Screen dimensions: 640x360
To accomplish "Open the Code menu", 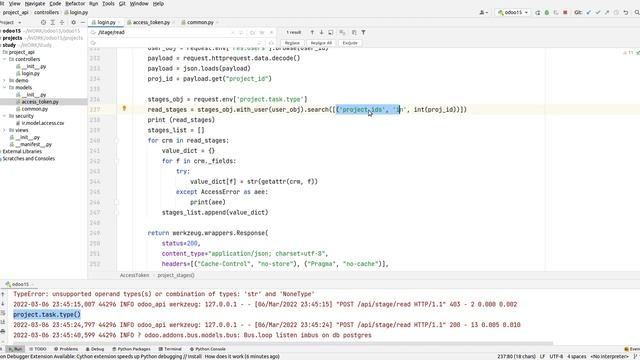I will click(55, 4).
